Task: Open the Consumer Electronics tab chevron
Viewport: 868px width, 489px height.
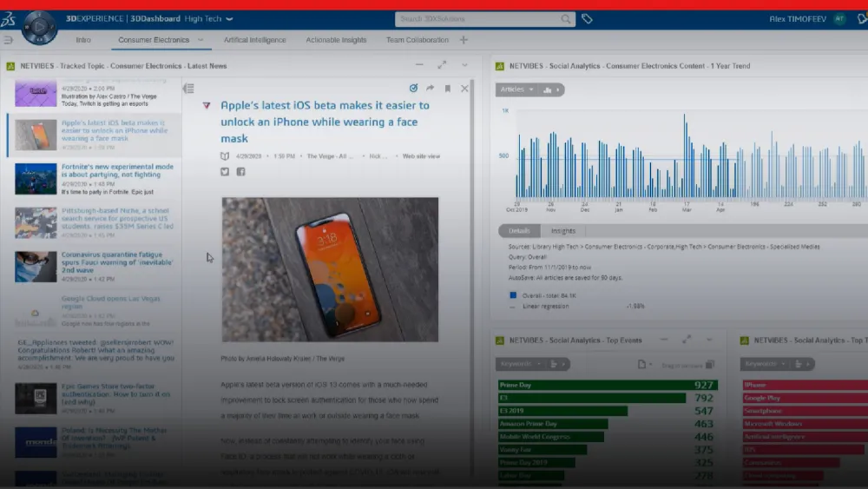Action: [201, 40]
